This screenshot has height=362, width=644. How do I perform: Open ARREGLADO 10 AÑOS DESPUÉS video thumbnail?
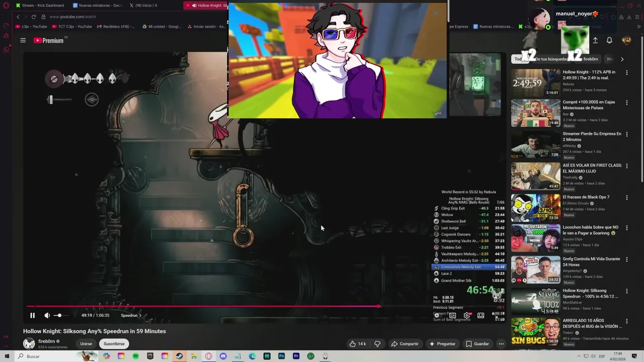click(x=535, y=332)
